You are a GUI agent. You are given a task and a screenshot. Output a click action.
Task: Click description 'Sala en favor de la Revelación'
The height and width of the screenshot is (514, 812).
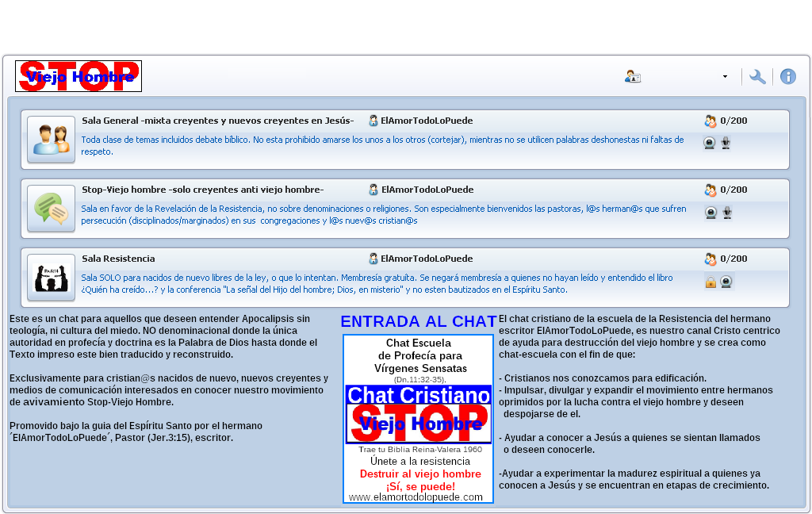point(383,214)
